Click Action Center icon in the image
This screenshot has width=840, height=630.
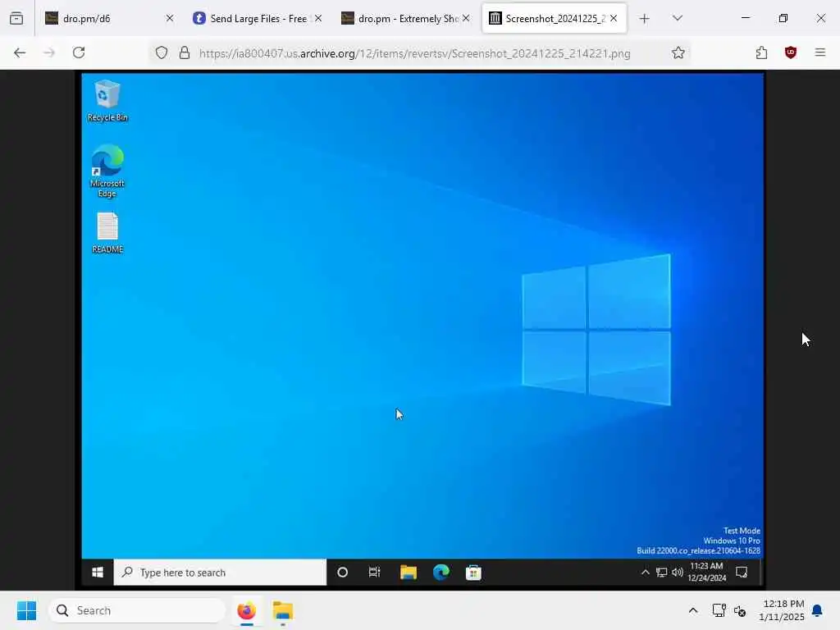tap(742, 572)
